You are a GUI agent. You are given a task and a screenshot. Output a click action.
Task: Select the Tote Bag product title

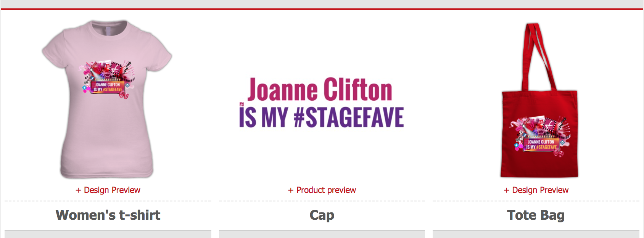point(536,215)
